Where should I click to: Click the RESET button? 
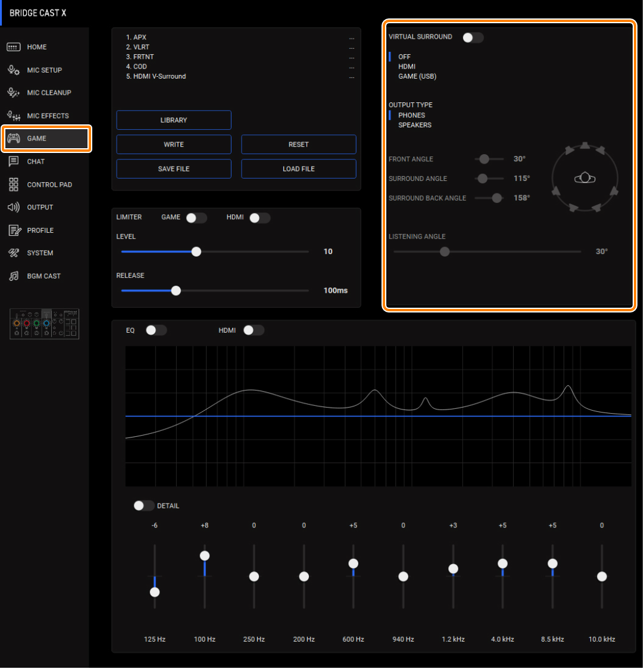(299, 144)
